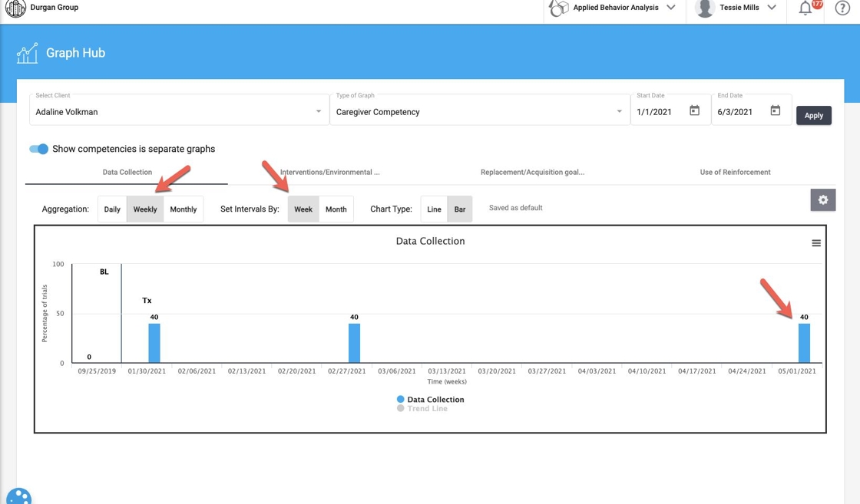Click the Percentage of trials axis title
This screenshot has height=504, width=860.
tap(45, 313)
